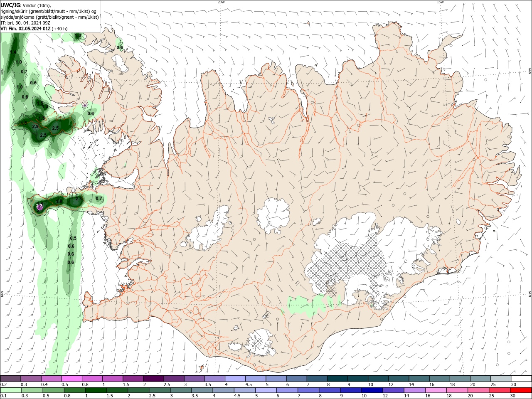Click the 2.3 precipitation value on the western peninsula
Viewport: 532px width, 399px height.
[79, 199]
